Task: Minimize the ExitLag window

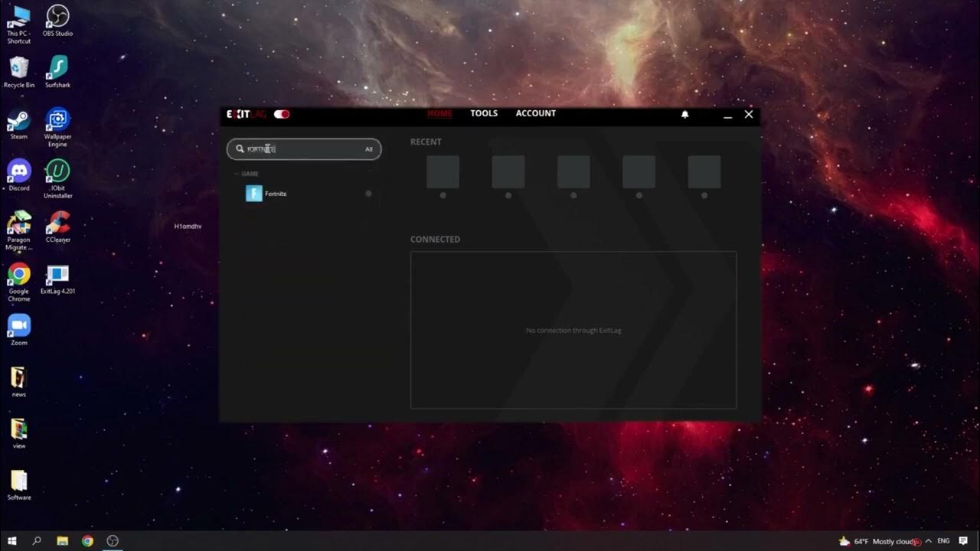Action: point(727,115)
